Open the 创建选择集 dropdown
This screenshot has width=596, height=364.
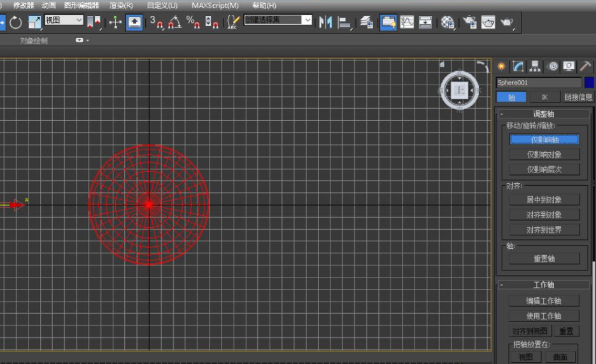pos(278,20)
